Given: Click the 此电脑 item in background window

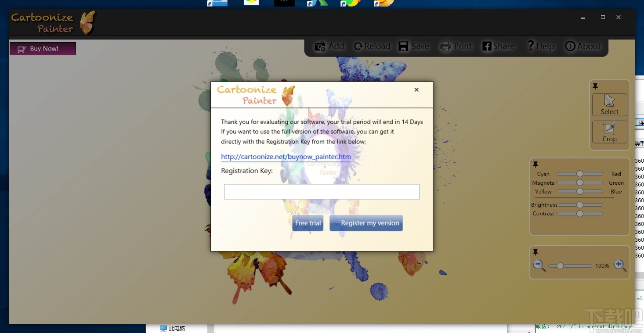Looking at the screenshot, I should click(173, 328).
